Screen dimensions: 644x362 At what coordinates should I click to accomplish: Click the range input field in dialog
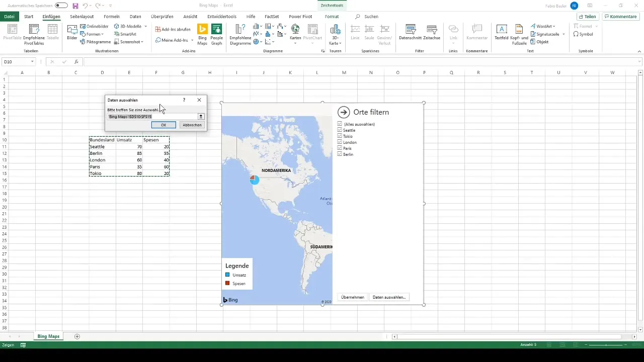152,116
